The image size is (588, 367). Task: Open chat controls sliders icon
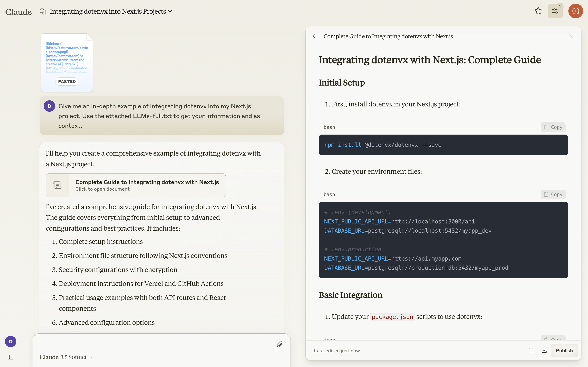coord(555,11)
